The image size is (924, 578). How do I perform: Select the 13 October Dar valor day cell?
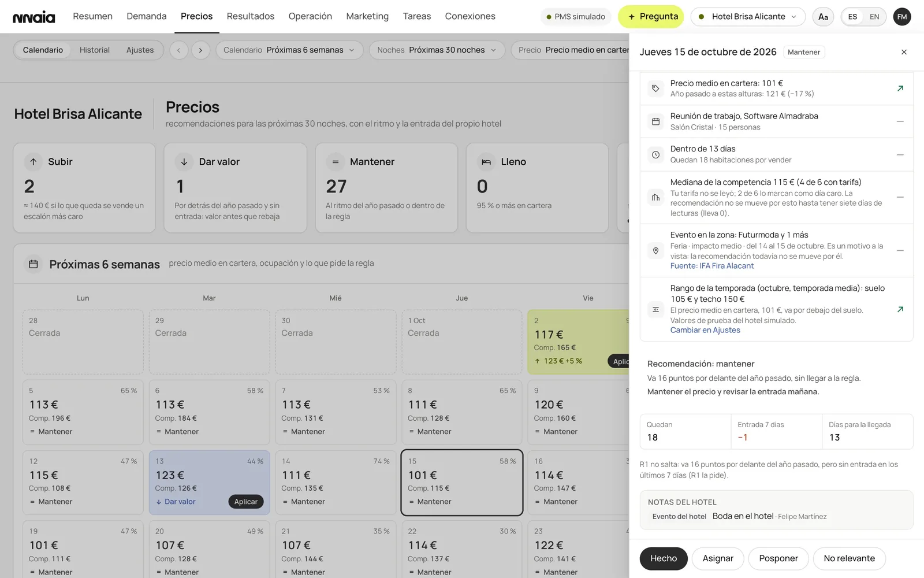(209, 483)
